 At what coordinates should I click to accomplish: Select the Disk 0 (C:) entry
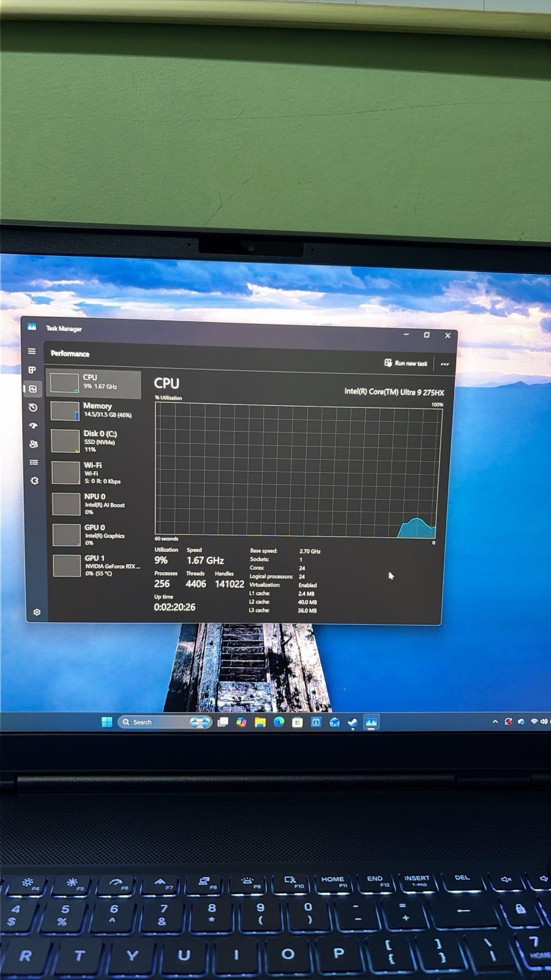(x=96, y=441)
